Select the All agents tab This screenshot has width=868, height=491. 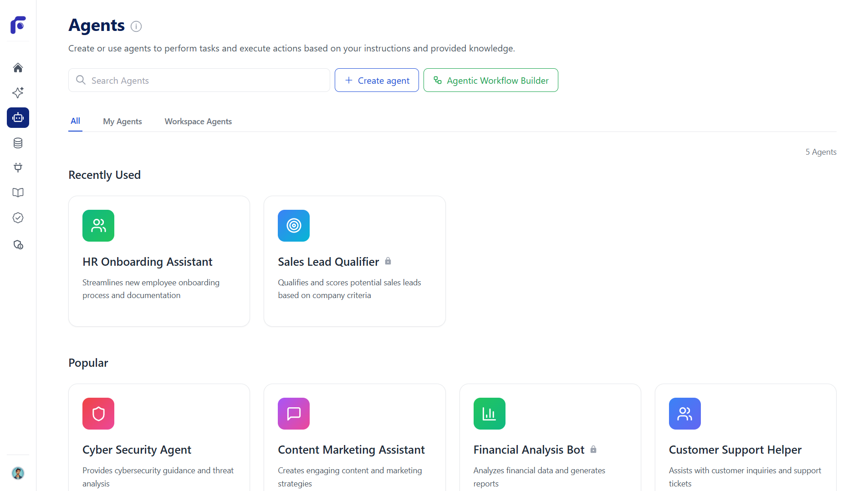75,121
